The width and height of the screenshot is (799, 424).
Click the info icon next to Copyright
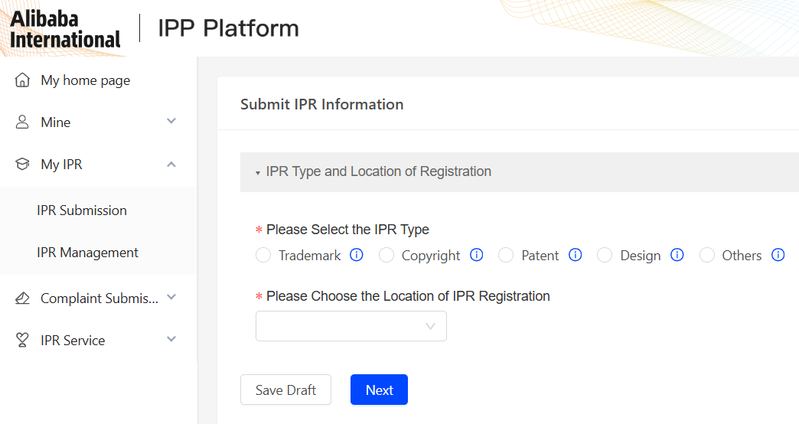pos(476,255)
